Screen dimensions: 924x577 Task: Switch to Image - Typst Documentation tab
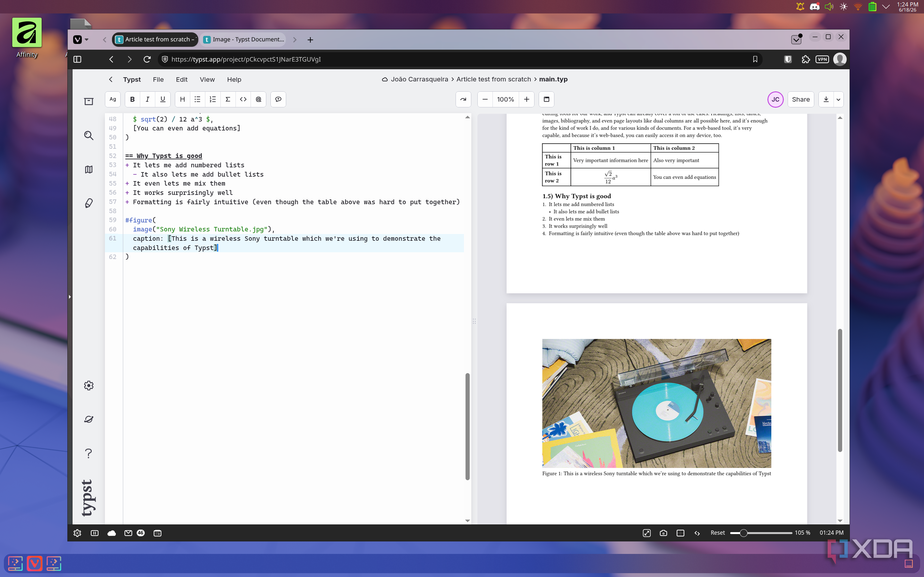(x=244, y=39)
